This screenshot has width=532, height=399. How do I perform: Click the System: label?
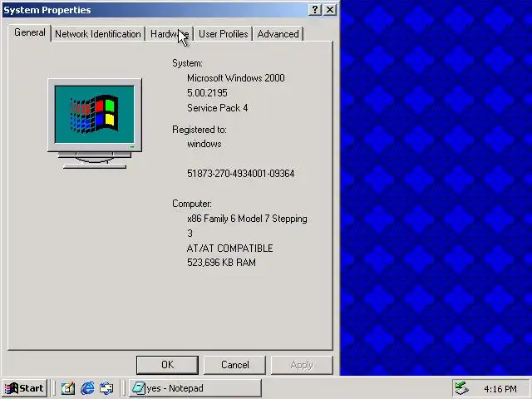[187, 63]
